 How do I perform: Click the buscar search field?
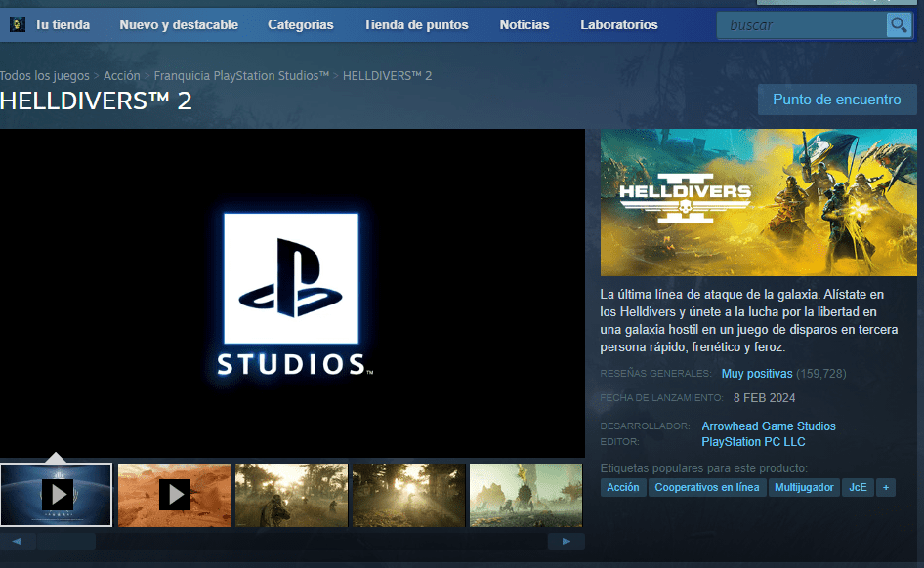pyautogui.click(x=802, y=25)
